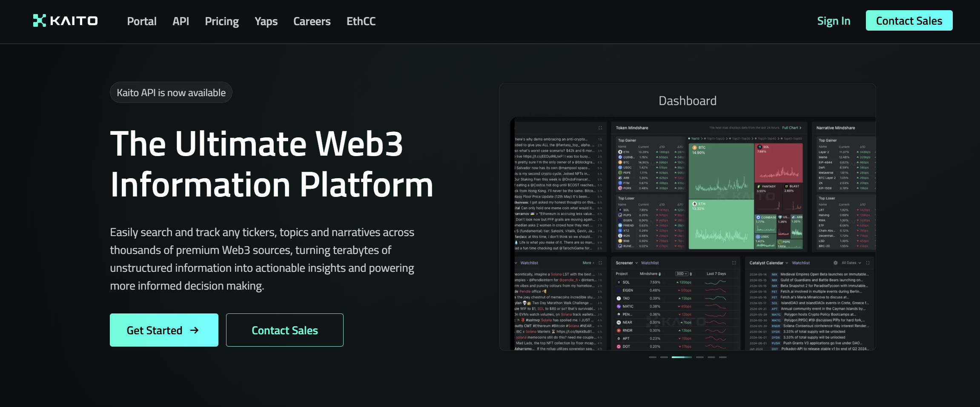Click 'The Ultimate Web3 Information Platform' heading
980x407 pixels.
(272, 164)
